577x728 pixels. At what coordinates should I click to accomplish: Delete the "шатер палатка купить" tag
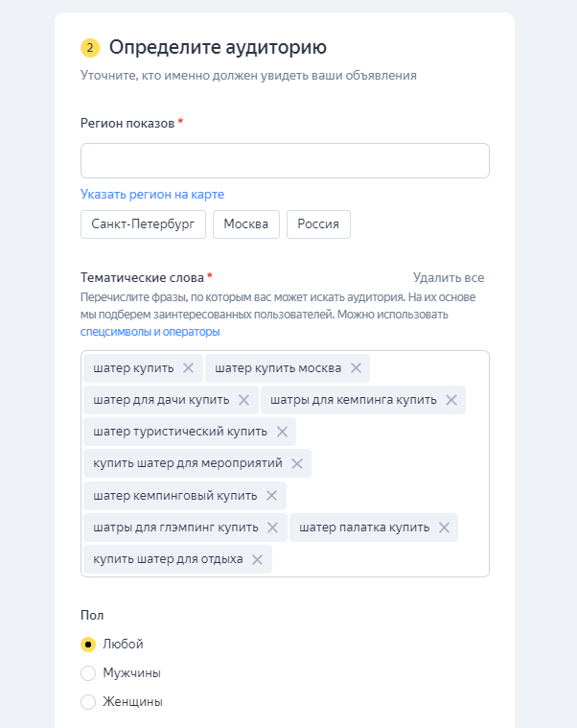(x=444, y=528)
